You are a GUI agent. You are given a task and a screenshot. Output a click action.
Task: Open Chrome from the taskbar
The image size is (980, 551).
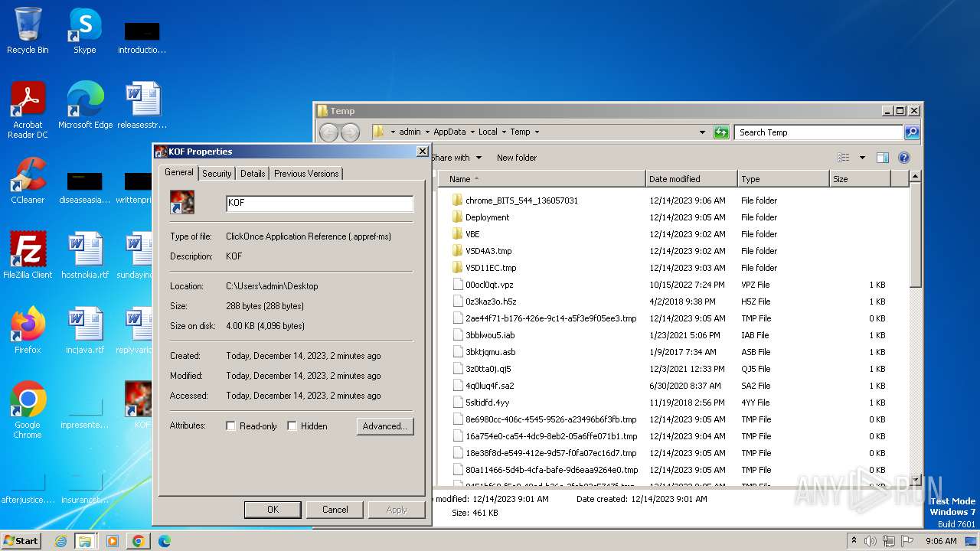click(x=139, y=541)
